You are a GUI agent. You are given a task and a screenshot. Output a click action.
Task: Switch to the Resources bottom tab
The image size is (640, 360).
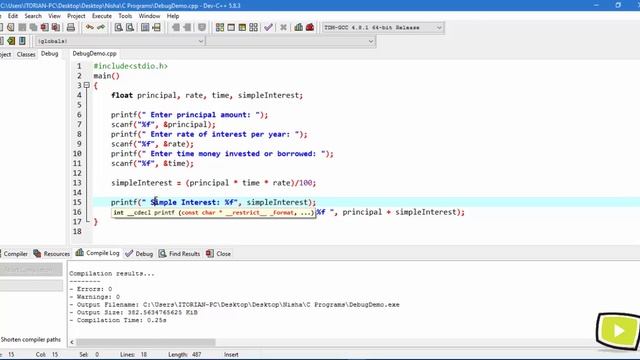tap(51, 253)
